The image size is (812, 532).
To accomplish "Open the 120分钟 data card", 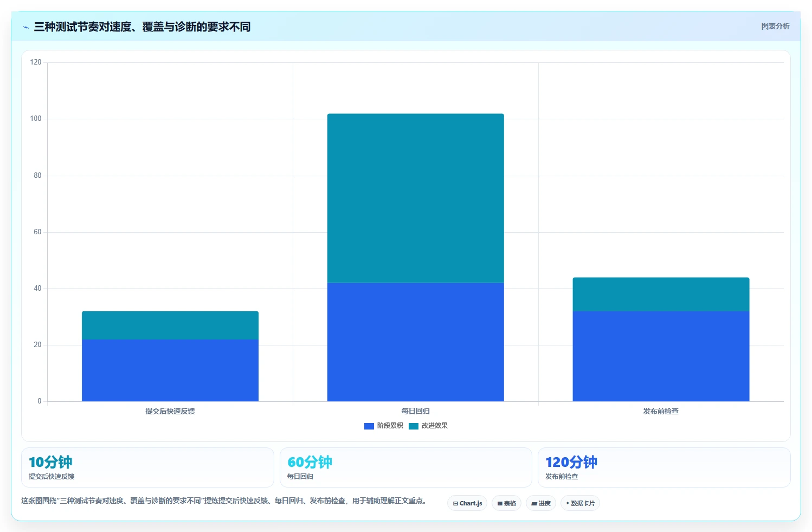I will [664, 467].
